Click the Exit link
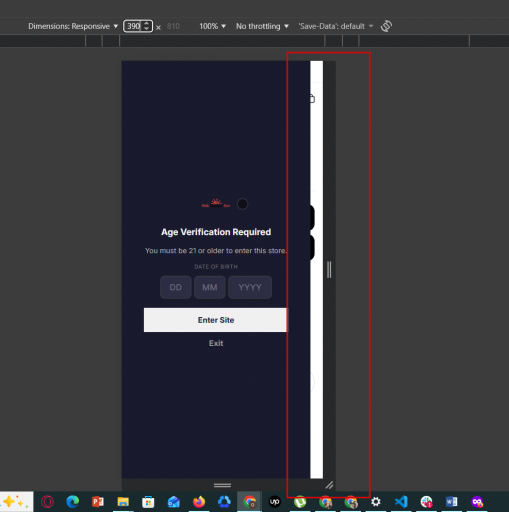 [216, 343]
